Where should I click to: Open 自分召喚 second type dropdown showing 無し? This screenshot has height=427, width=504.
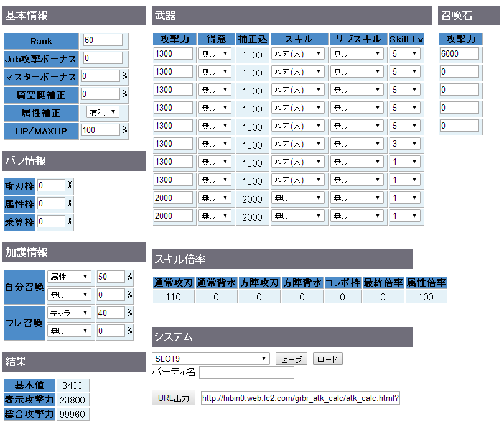pyautogui.click(x=70, y=295)
